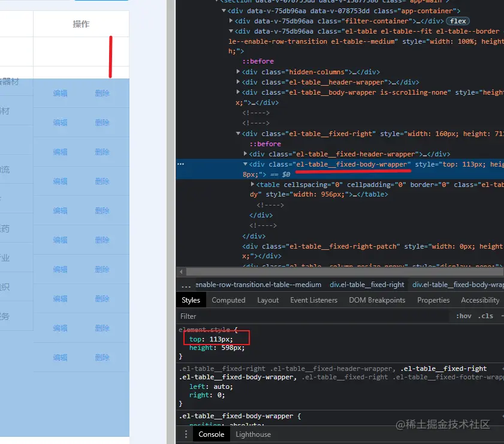Toggle element state with the :hov button

[463, 316]
